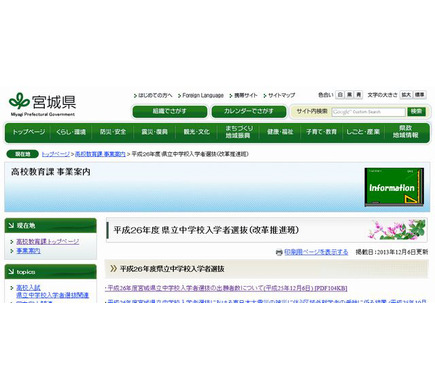
Task: Click the 掲載日 2013年12月6日更新 text
Action: pyautogui.click(x=392, y=252)
